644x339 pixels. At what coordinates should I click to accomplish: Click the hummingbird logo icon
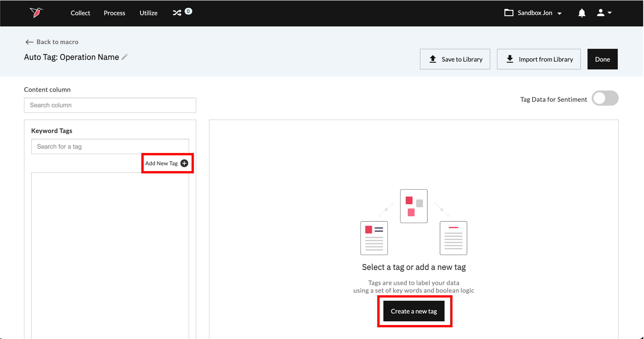(36, 13)
